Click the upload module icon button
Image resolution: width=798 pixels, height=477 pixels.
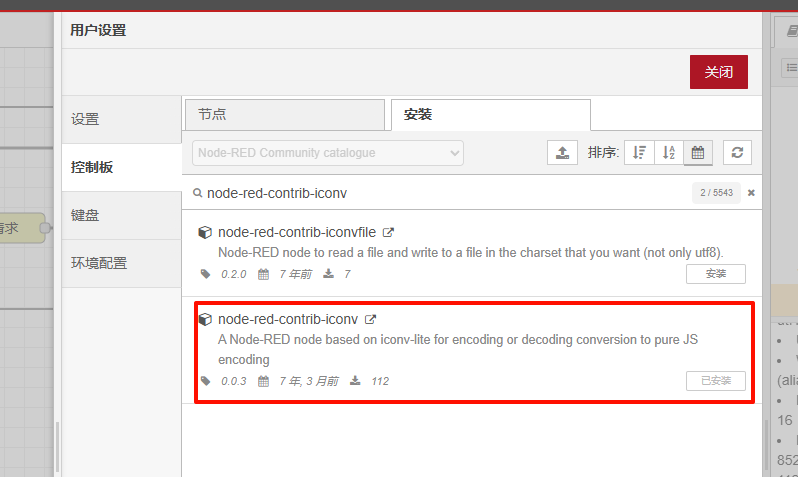[562, 153]
